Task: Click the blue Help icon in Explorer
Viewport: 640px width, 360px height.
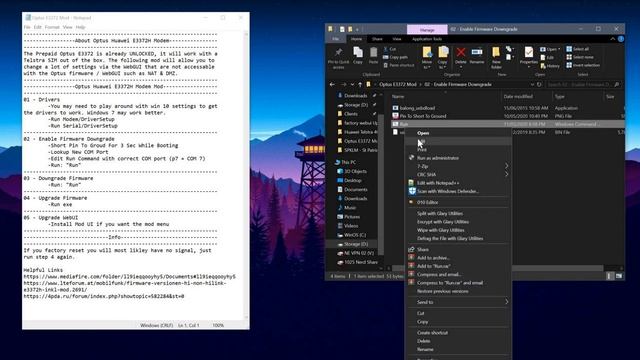Action: point(621,39)
